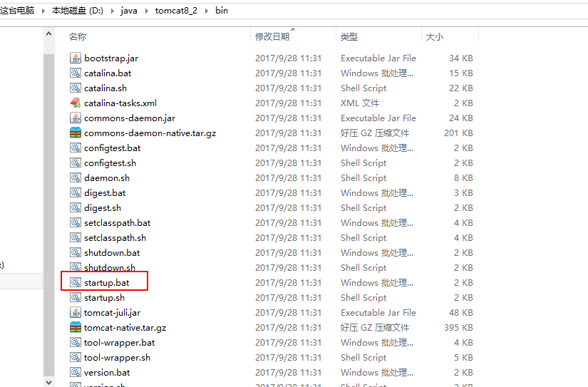This screenshot has height=387, width=588.
Task: Click the commons-daemon-native.tar.gz archive icon
Action: (76, 133)
